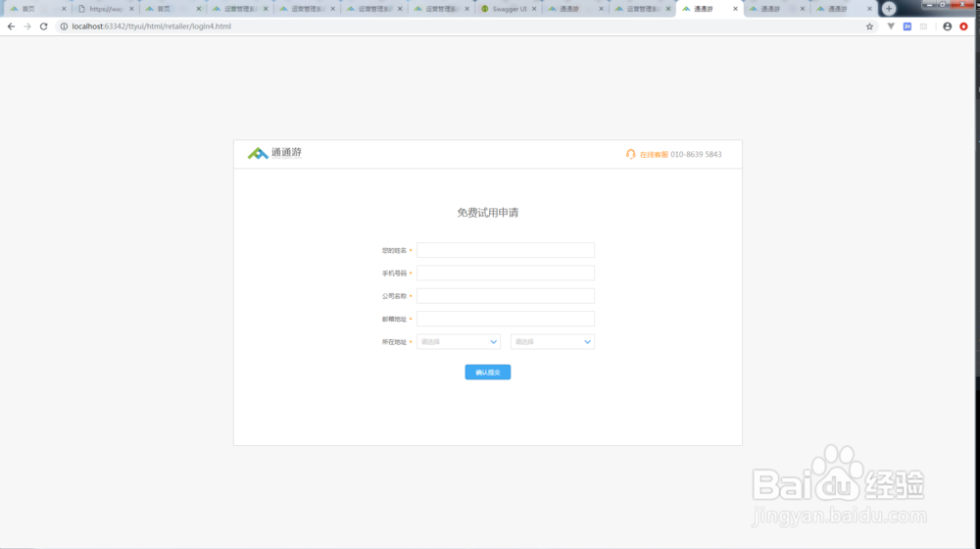Click the 在线客服 online service link
The height and width of the screenshot is (549, 980).
click(x=654, y=155)
